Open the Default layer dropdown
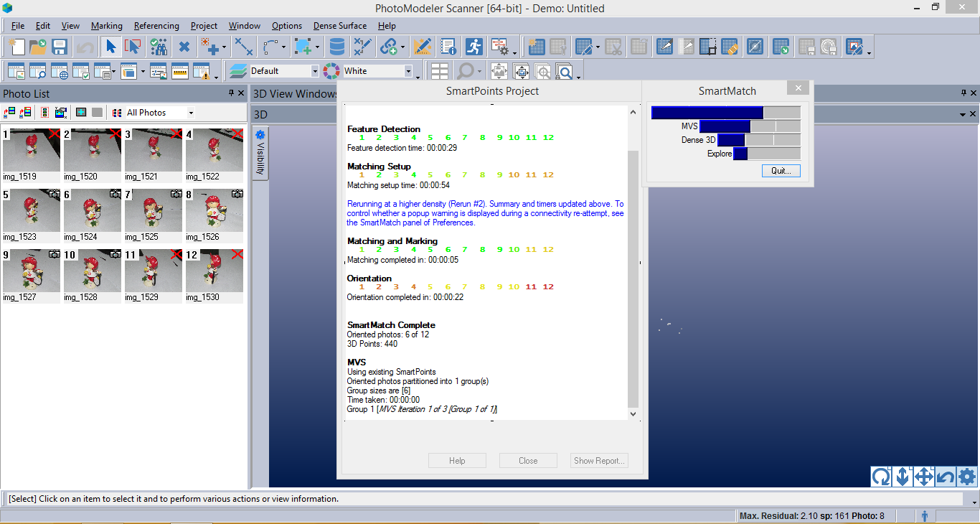 tap(314, 71)
